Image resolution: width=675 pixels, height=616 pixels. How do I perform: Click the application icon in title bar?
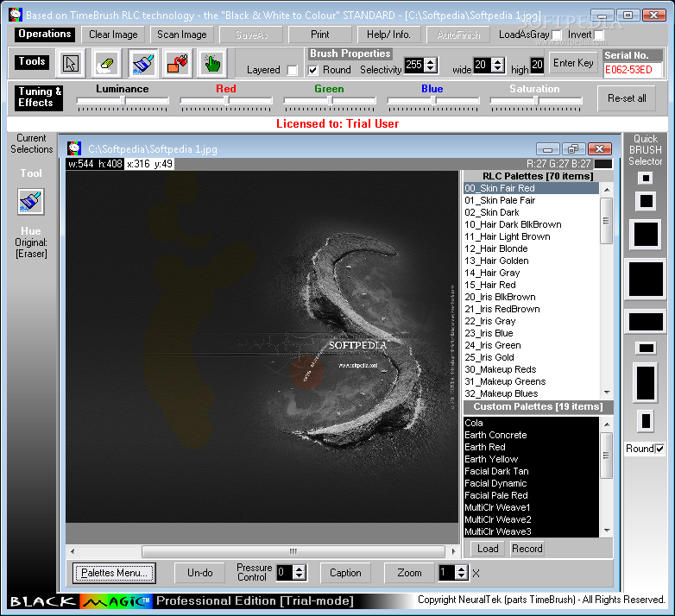(x=15, y=15)
